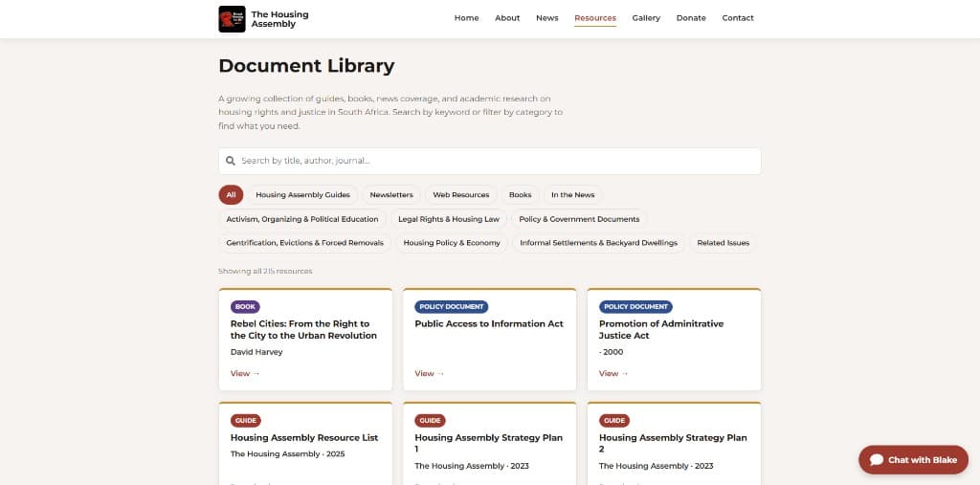Click GUIDE tag on Resource List card

(x=246, y=421)
